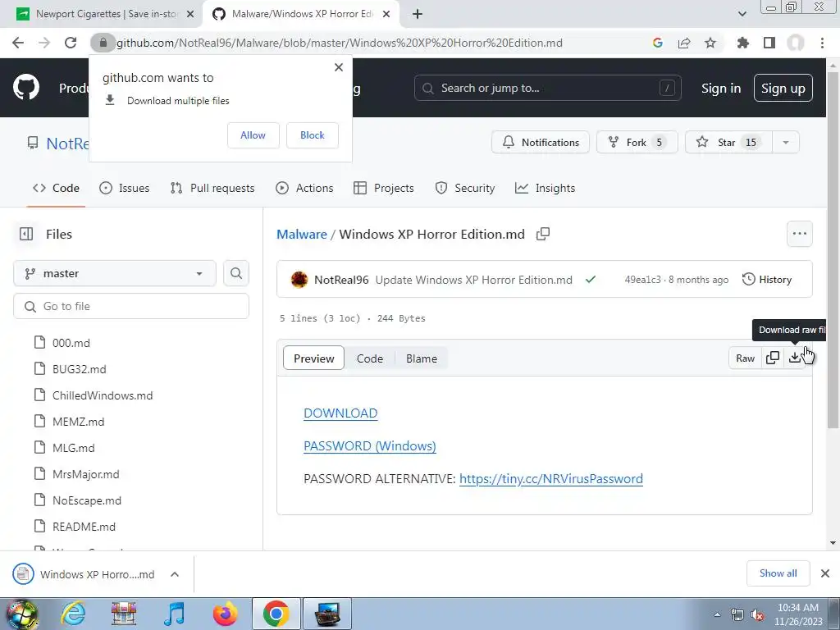Viewport: 840px width, 630px height.
Task: Click the GitHub Octocat logo
Action: pyautogui.click(x=25, y=88)
